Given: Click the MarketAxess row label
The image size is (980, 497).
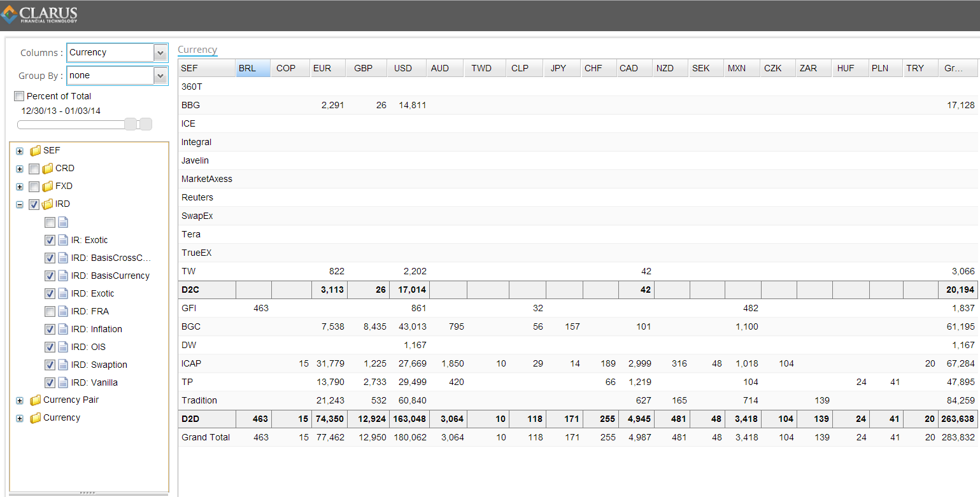Looking at the screenshot, I should click(x=207, y=179).
